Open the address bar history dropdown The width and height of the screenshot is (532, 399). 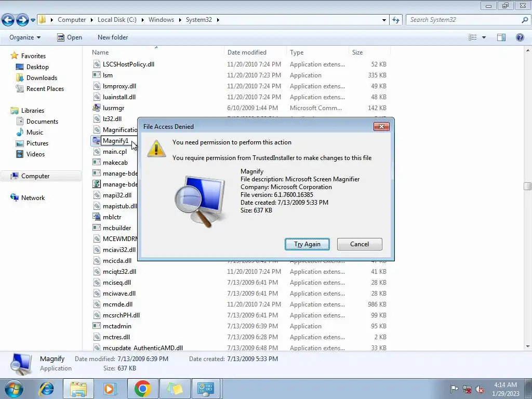(x=384, y=20)
